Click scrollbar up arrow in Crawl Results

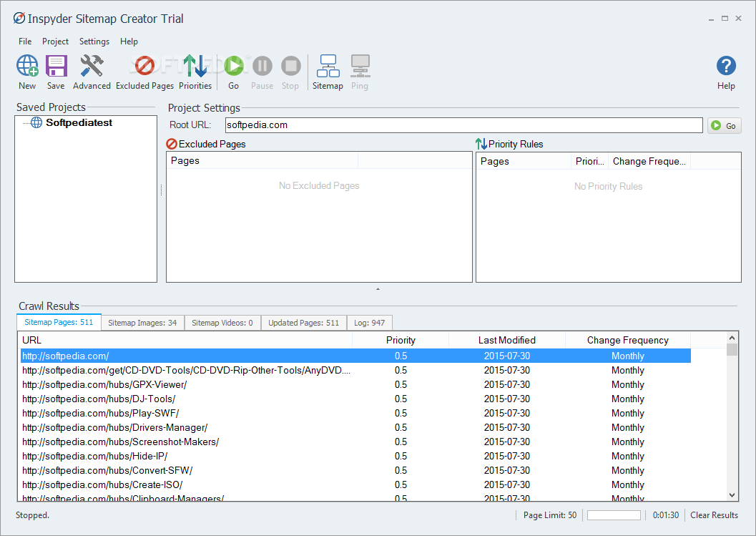[x=732, y=338]
